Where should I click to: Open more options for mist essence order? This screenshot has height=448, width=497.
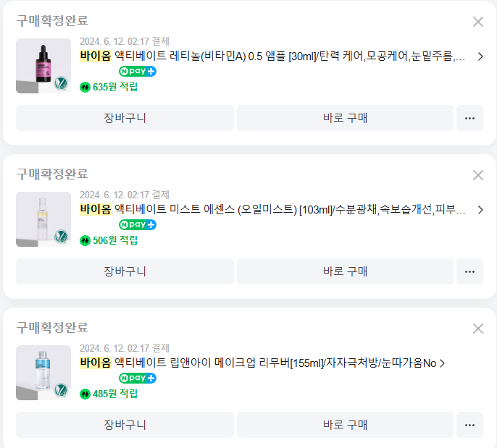[469, 271]
